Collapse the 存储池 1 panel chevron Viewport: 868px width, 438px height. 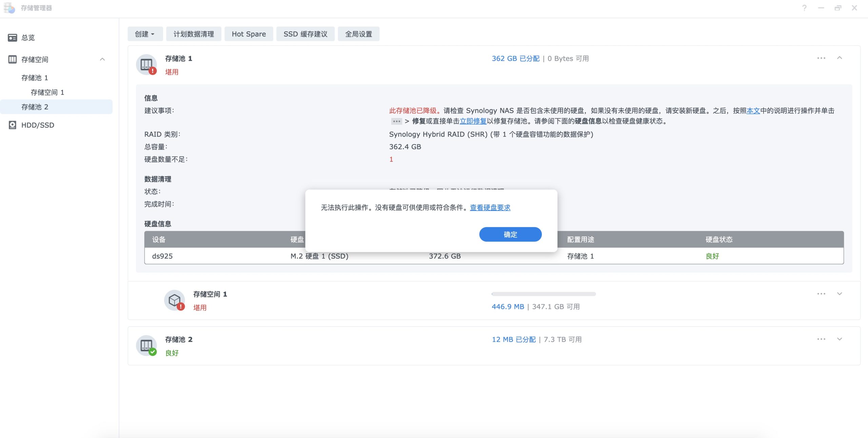[840, 58]
